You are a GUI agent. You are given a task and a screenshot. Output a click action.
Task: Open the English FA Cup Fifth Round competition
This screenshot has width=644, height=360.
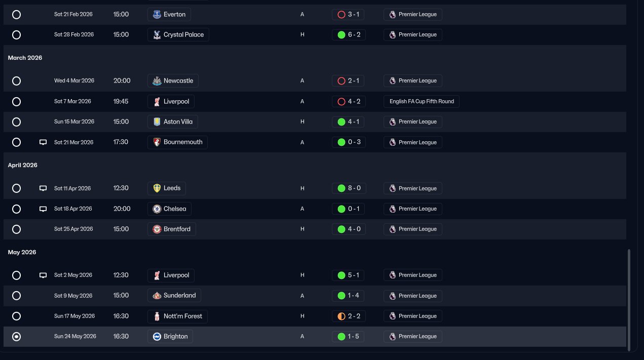(421, 102)
